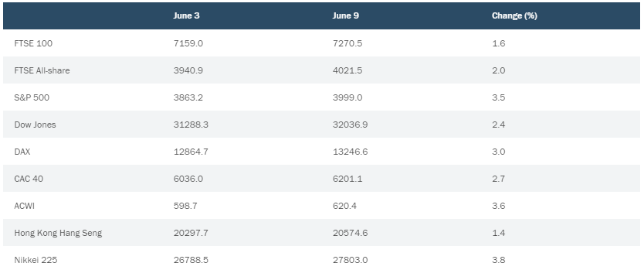644x280 pixels.
Task: Select the ACWI row label
Action: tap(24, 206)
